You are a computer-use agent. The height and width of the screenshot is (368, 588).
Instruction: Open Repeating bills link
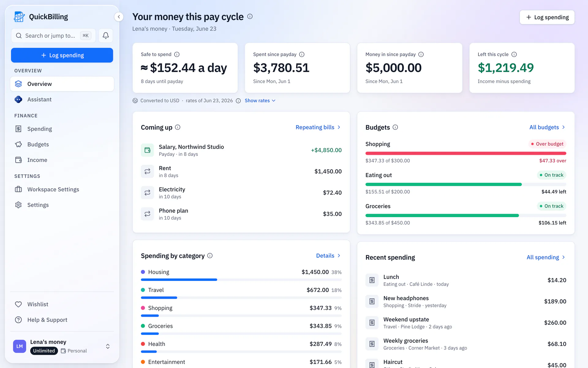318,127
